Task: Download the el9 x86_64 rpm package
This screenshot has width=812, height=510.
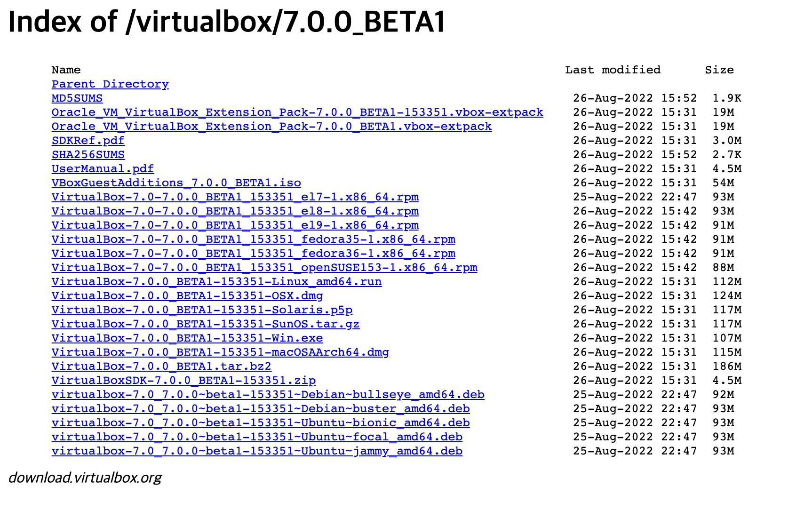Action: [235, 225]
